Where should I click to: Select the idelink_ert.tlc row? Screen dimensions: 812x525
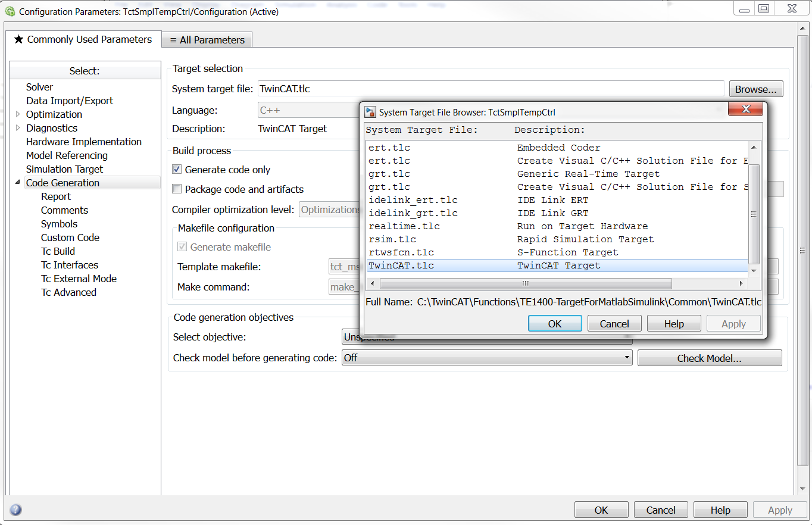pyautogui.click(x=557, y=200)
